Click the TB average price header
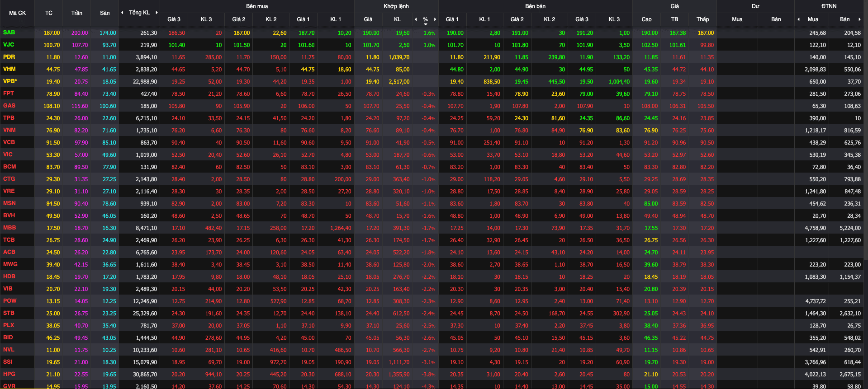 point(674,19)
